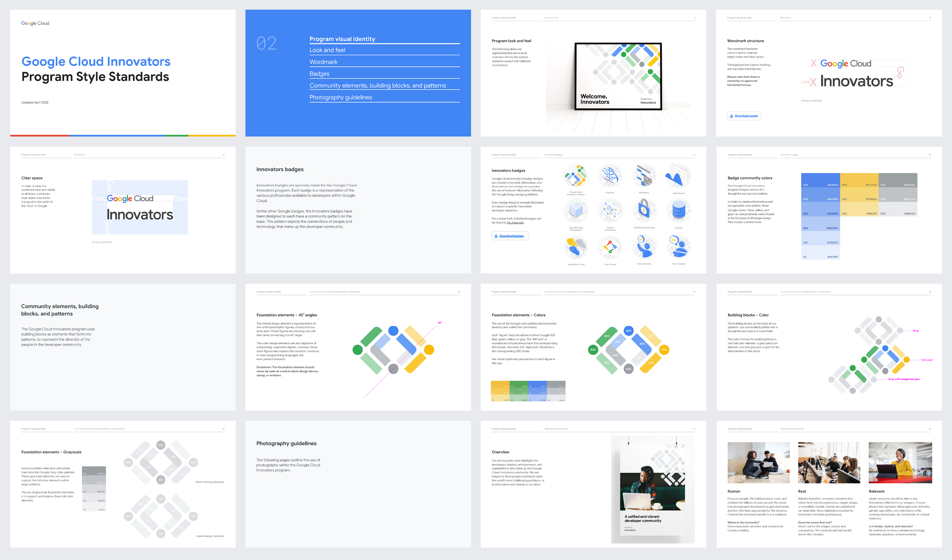Select the Data Analysis badge icon

pyautogui.click(x=679, y=175)
